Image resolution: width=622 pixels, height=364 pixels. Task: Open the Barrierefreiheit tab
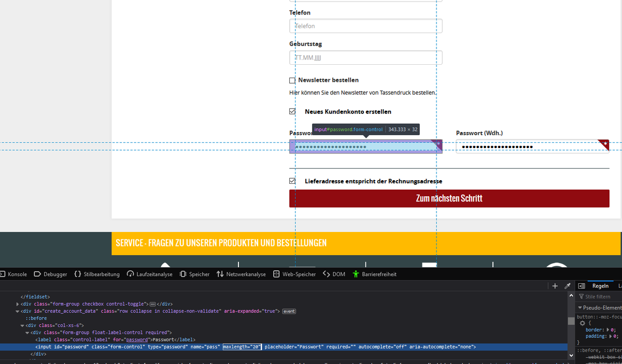tap(375, 274)
